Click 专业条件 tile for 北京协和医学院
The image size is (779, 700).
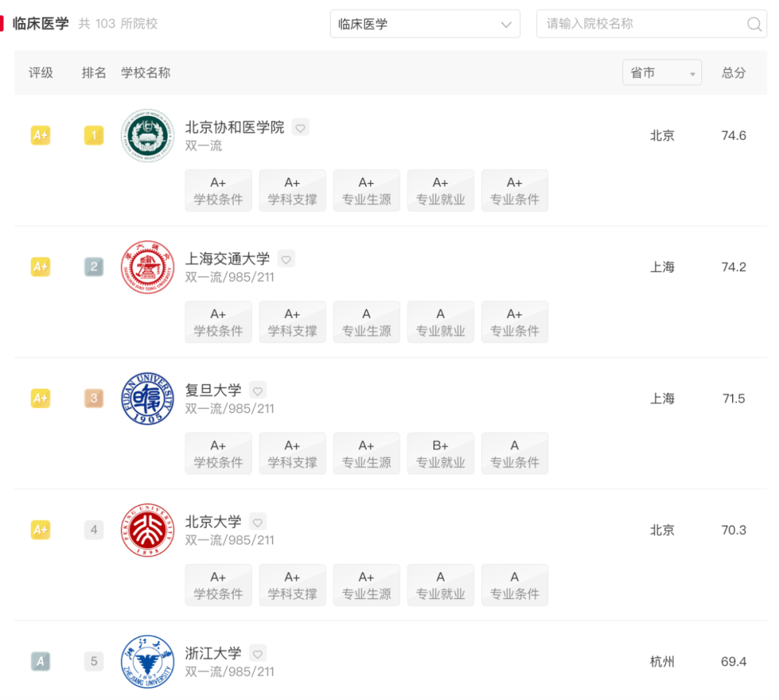click(515, 190)
